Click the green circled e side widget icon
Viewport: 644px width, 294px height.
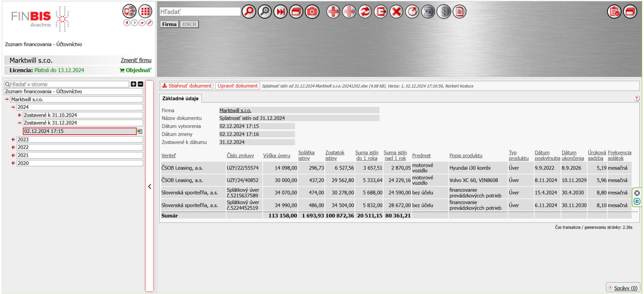coord(637,201)
